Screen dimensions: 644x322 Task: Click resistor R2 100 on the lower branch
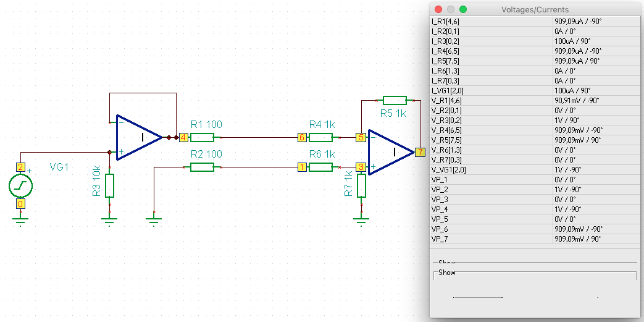[202, 167]
